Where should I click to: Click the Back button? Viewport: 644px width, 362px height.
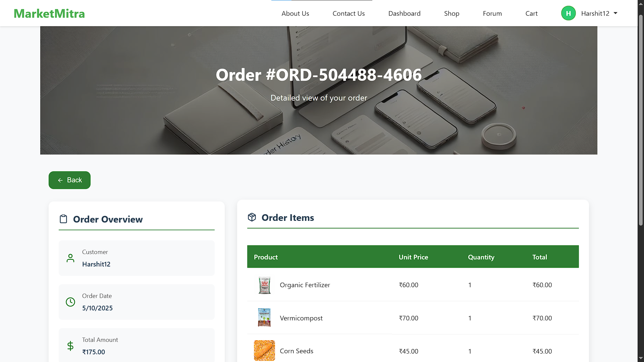[69, 180]
